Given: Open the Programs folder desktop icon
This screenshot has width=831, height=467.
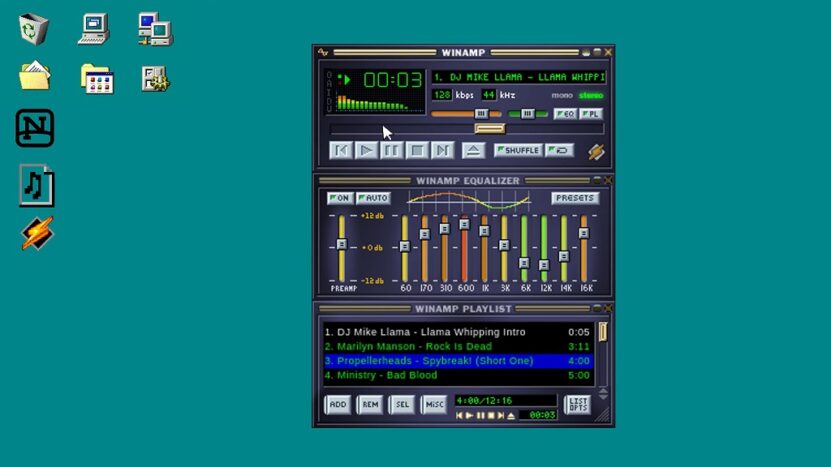Looking at the screenshot, I should tap(97, 79).
